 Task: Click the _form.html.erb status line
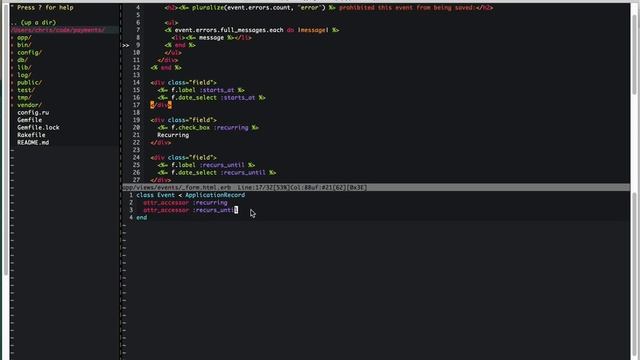coord(376,187)
